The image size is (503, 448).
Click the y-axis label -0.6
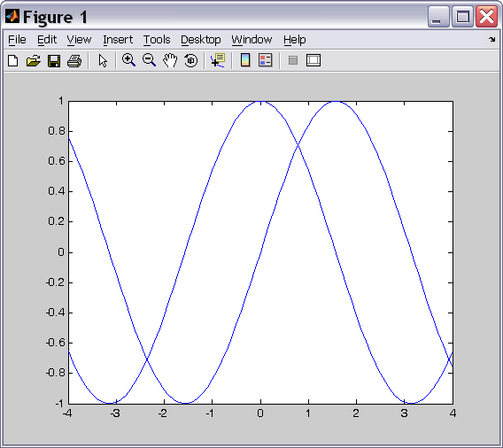(x=55, y=343)
